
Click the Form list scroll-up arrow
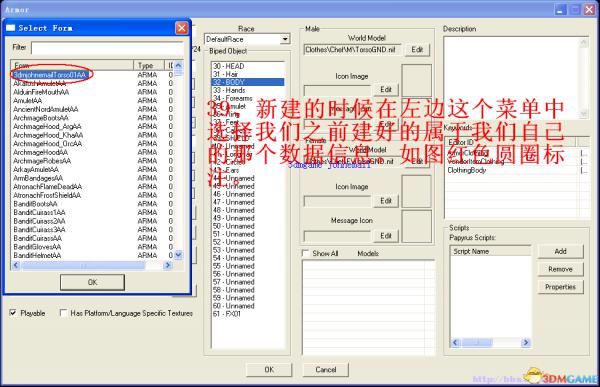tap(178, 65)
